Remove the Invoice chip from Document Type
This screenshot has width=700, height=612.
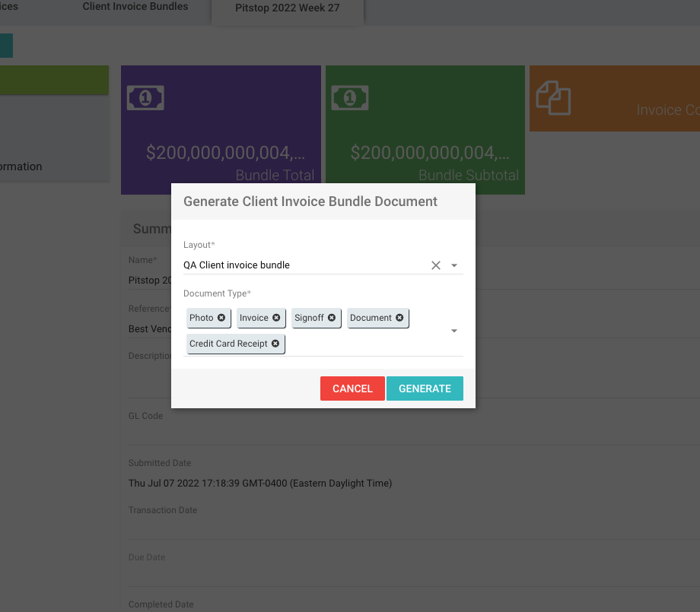click(276, 318)
